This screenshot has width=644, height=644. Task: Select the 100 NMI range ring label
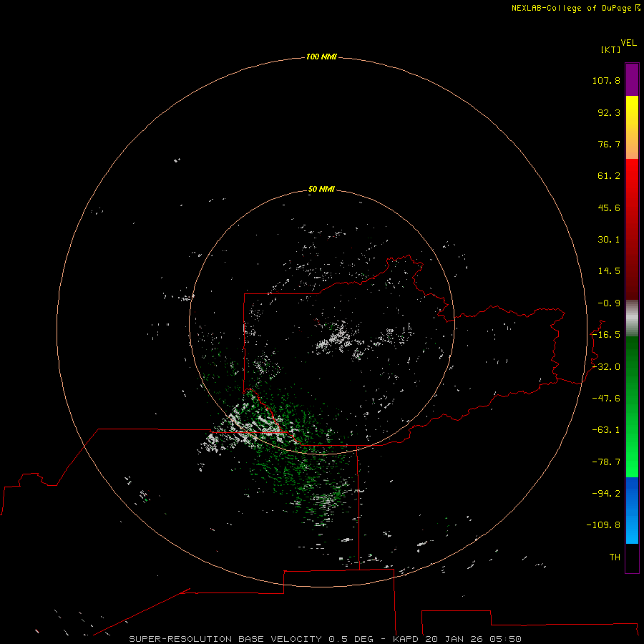tap(321, 57)
